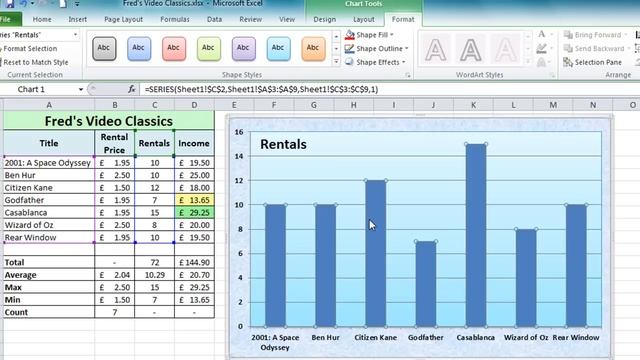Switch to the Page Layout tab
The height and width of the screenshot is (360, 640).
[x=124, y=19]
